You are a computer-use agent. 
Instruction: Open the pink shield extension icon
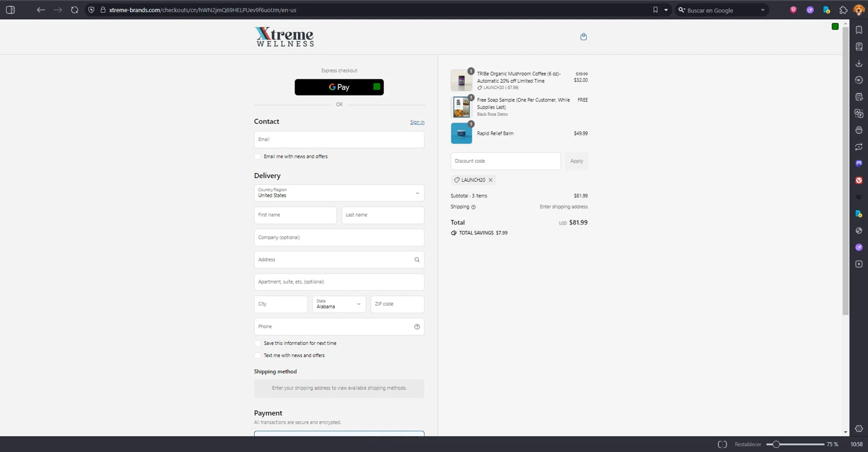coord(793,10)
